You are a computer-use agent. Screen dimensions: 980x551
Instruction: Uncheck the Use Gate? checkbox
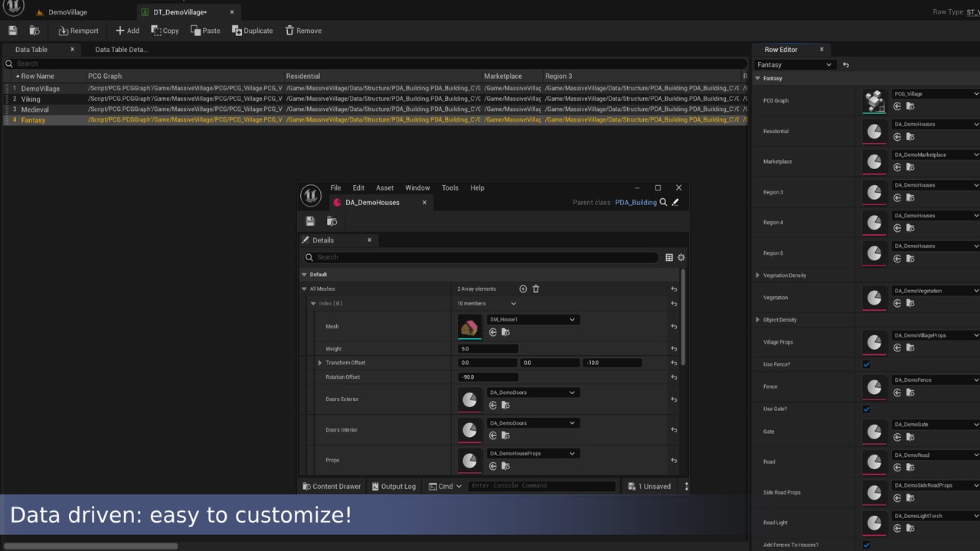pyautogui.click(x=867, y=409)
